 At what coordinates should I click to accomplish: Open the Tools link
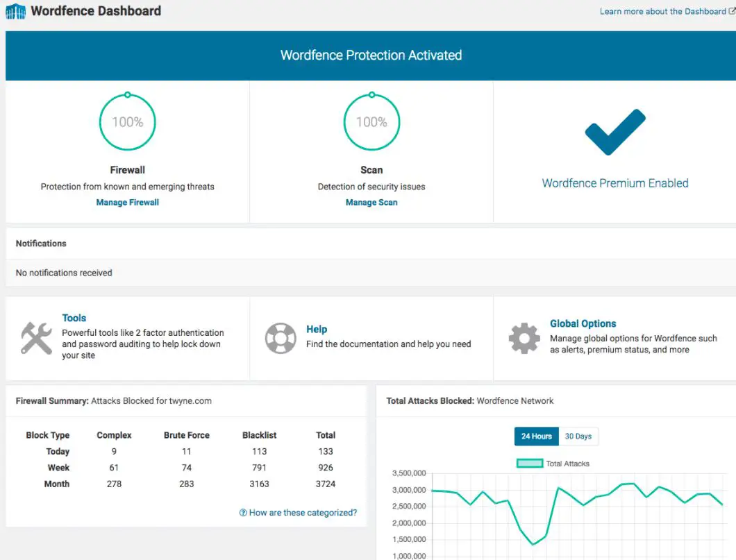[74, 318]
